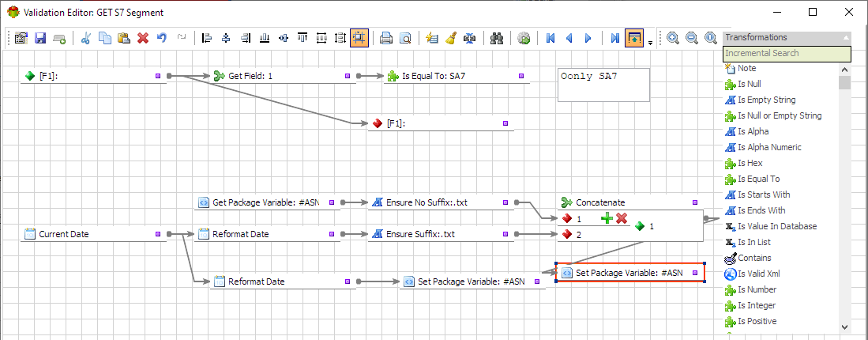The width and height of the screenshot is (868, 340).
Task: Click the Incremental Search field
Action: 787,53
